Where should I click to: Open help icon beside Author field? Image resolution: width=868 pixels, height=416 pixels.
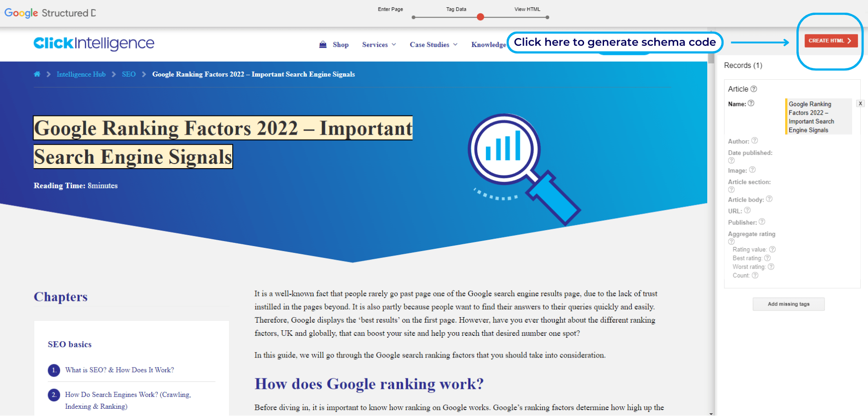coord(754,141)
